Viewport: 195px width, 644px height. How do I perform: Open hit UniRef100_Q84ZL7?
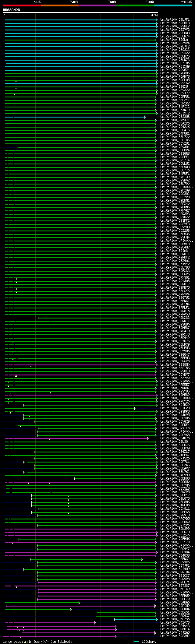pos(175,452)
